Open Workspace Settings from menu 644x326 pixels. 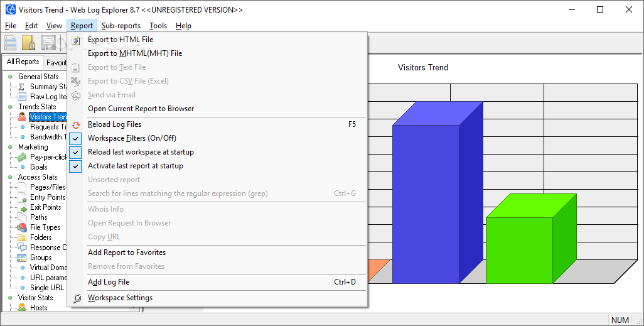218,298
